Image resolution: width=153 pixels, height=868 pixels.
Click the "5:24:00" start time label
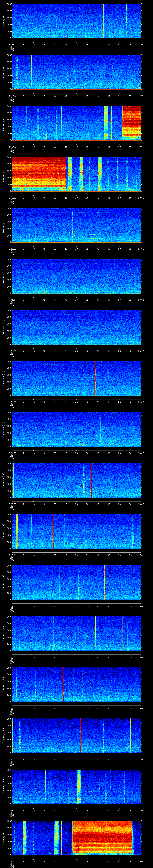point(12,453)
